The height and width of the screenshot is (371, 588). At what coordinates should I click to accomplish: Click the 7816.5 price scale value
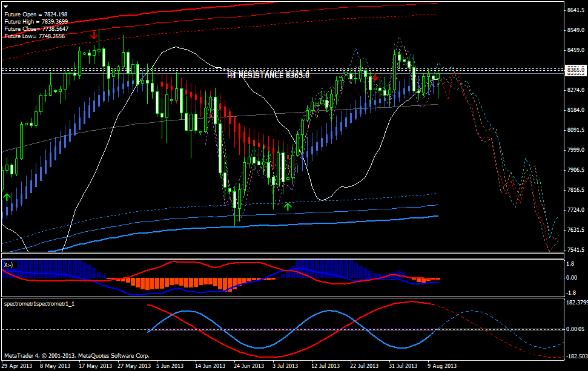coord(576,190)
